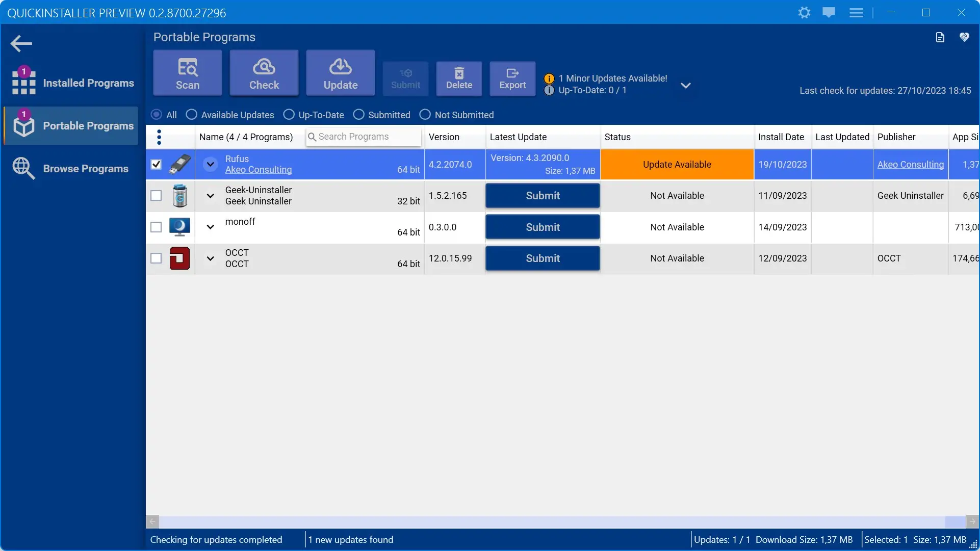Open the Portable Programs section

(71, 125)
